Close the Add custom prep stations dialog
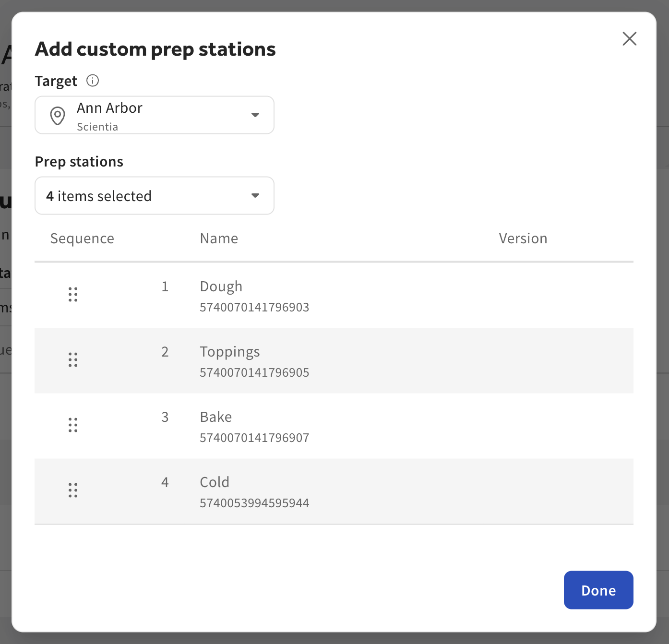 pyautogui.click(x=629, y=38)
